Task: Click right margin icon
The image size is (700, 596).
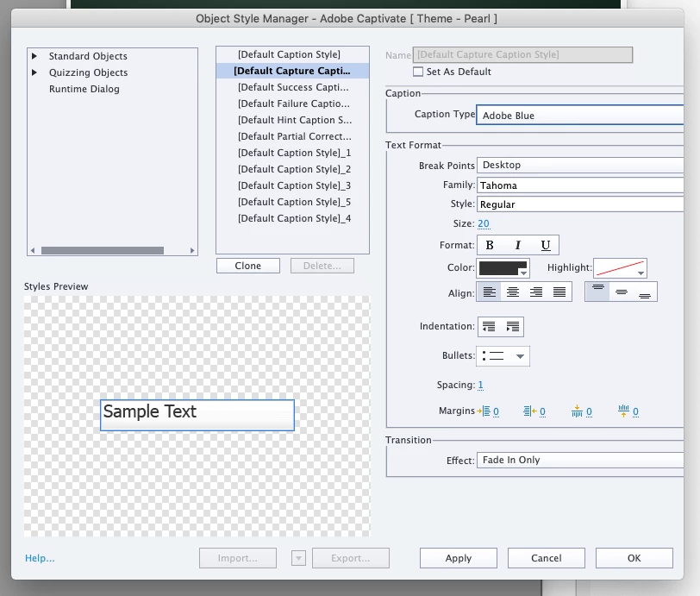Action: (530, 411)
